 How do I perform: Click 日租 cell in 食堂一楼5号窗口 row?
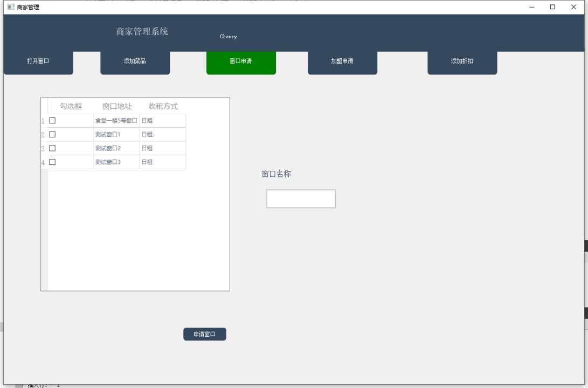(163, 121)
